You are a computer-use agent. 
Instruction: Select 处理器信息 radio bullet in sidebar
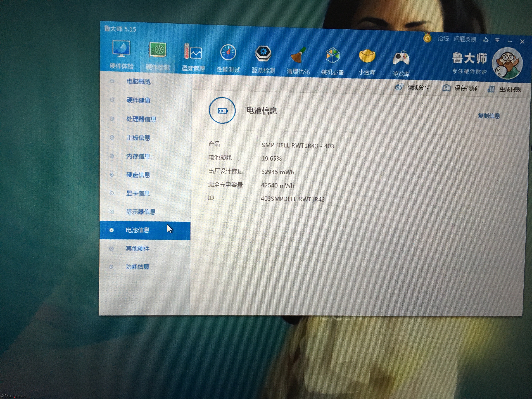112,119
